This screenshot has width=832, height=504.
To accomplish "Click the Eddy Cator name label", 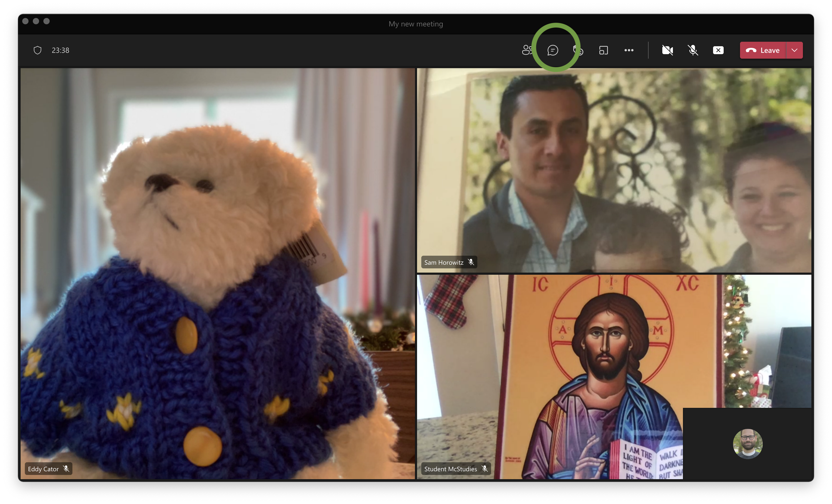I will pyautogui.click(x=43, y=469).
